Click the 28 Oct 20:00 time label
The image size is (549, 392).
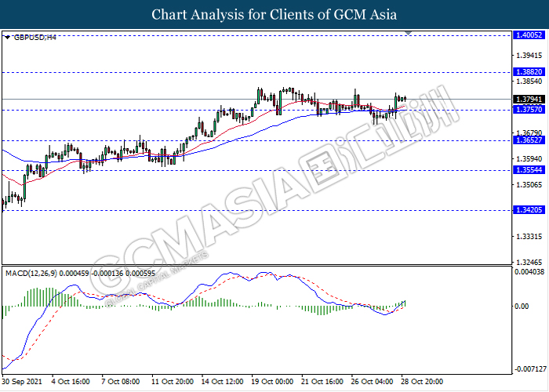422,382
